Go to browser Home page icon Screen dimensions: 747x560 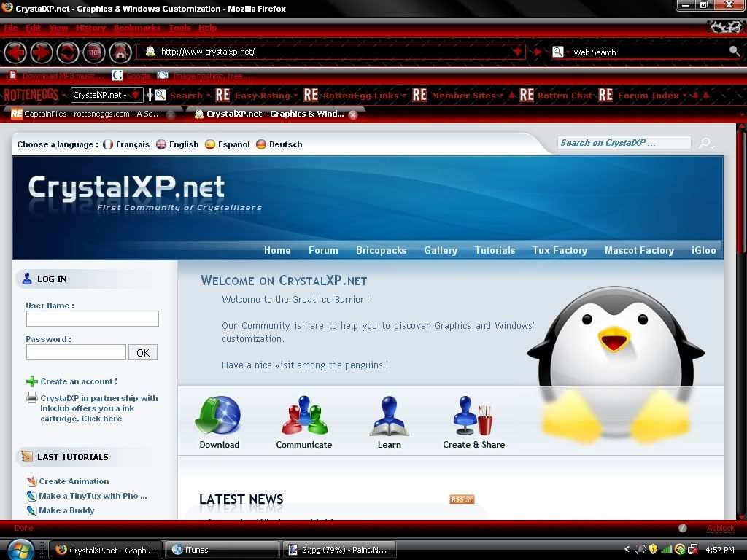(x=120, y=52)
